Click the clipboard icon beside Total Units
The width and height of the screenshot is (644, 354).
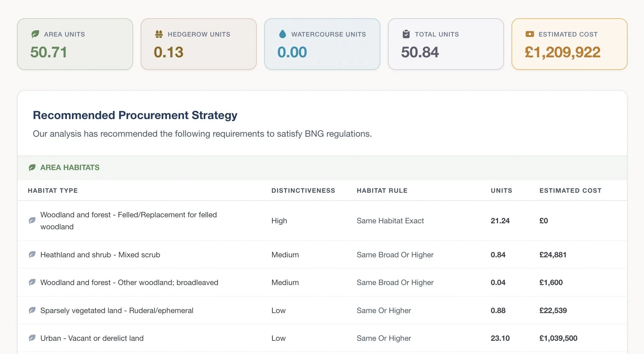tap(406, 34)
